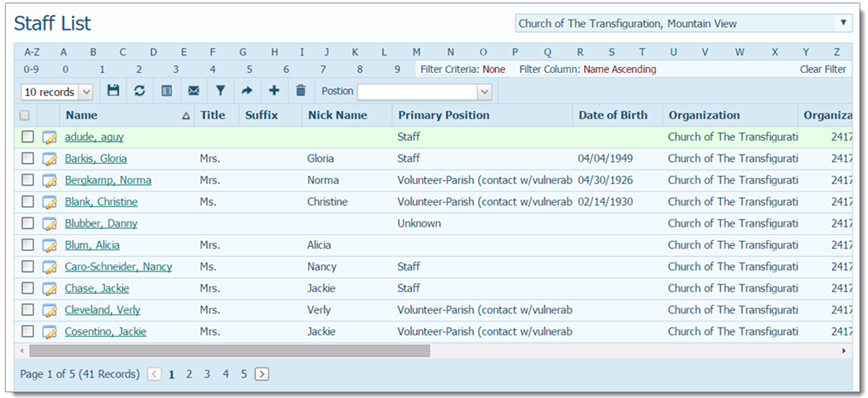Click the edit icon for Bergkamp, Norma
This screenshot has height=398, width=868.
(50, 180)
